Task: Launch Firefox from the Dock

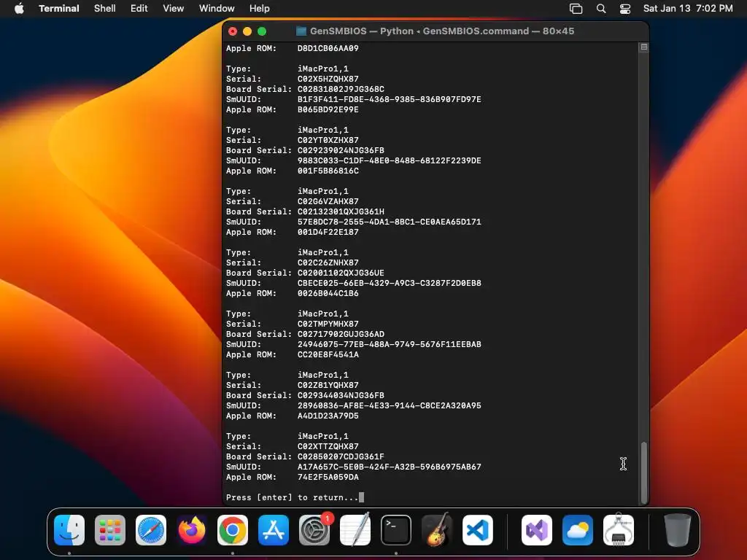Action: [x=192, y=530]
